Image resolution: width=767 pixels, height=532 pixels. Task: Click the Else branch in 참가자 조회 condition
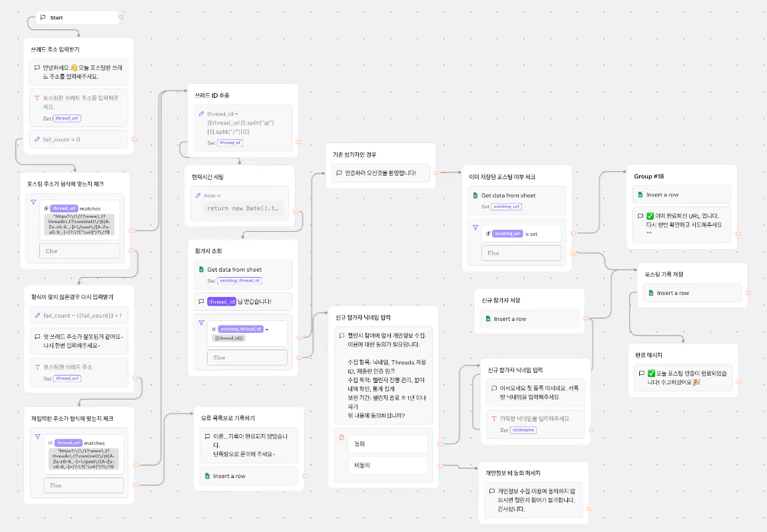247,358
